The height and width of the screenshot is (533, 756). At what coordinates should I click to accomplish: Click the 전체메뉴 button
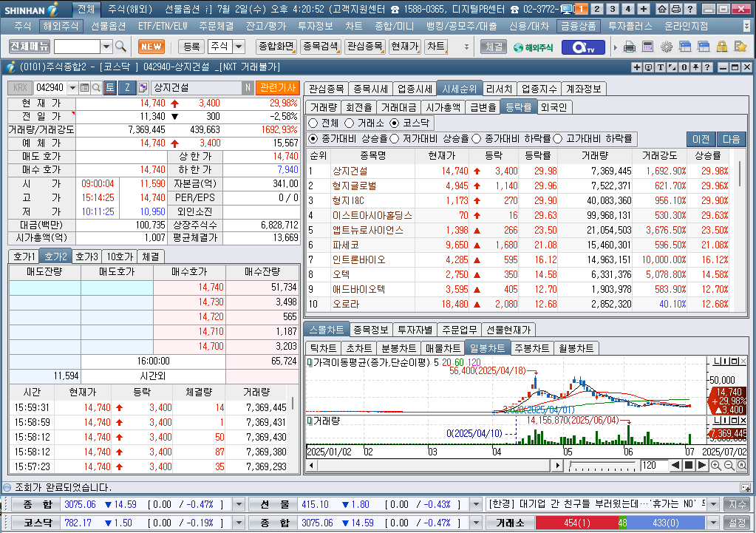coord(30,47)
